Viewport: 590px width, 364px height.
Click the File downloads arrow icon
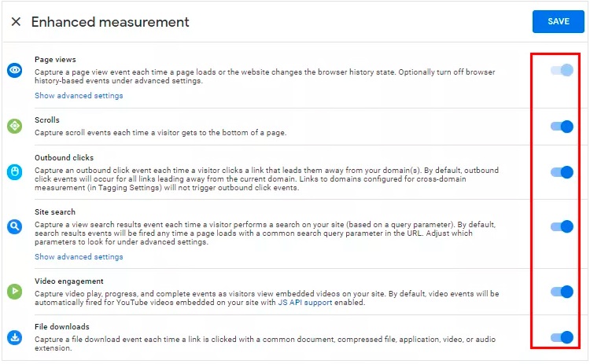point(15,337)
